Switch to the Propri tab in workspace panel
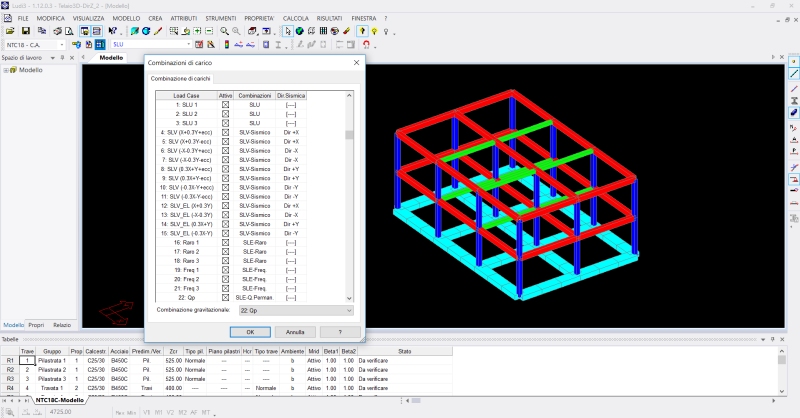This screenshot has width=800, height=418. 36,325
